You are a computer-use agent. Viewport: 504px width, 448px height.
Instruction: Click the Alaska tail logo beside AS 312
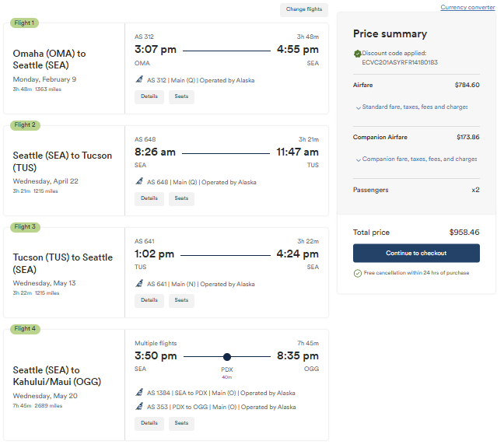(140, 80)
